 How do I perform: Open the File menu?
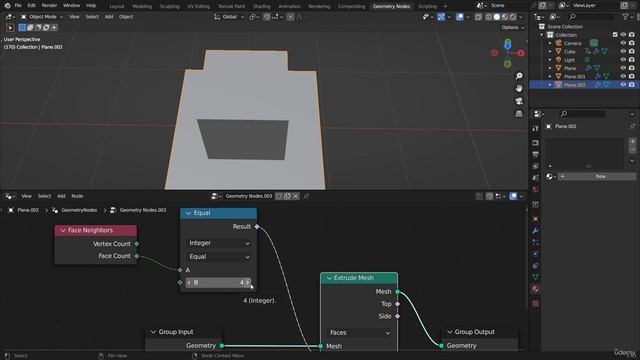coord(18,6)
